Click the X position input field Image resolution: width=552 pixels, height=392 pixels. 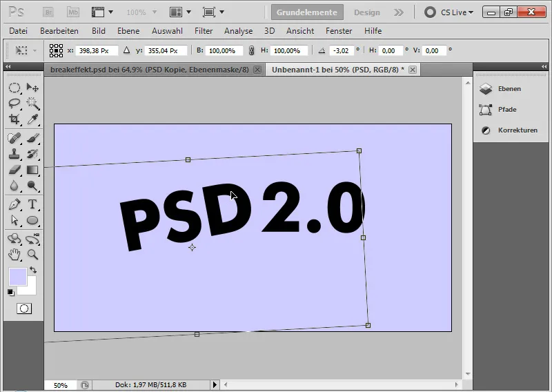click(96, 50)
